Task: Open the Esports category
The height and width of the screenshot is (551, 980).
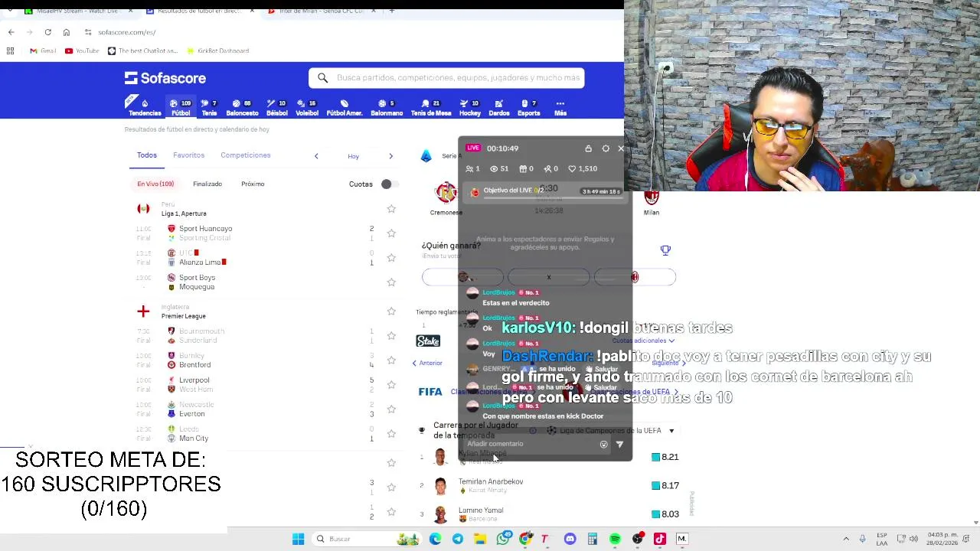Action: click(528, 107)
